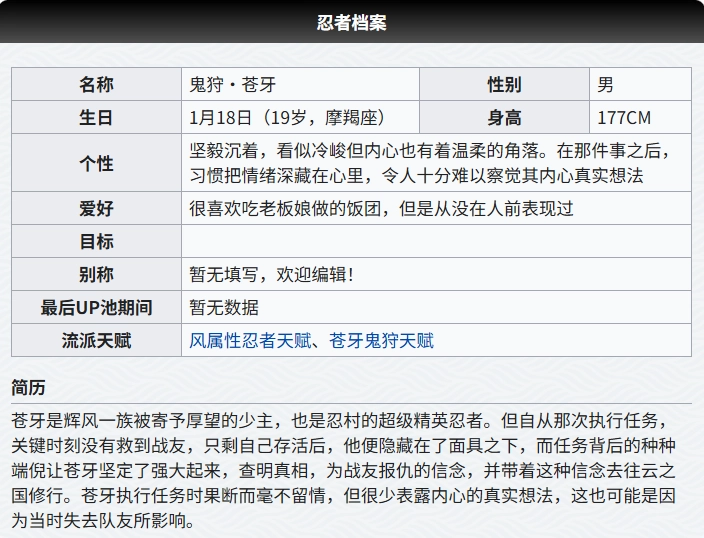This screenshot has width=704, height=538.
Task: Click the 名称 label cell
Action: coord(96,85)
